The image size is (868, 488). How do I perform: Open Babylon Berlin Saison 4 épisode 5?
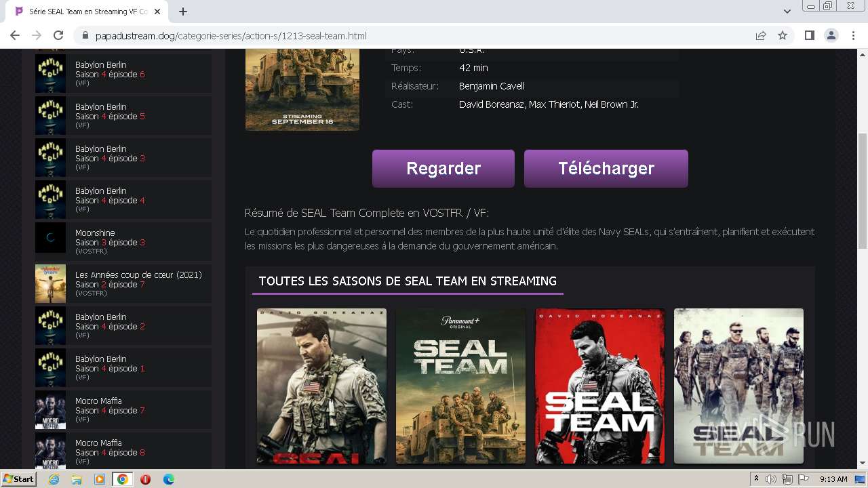pyautogui.click(x=123, y=115)
